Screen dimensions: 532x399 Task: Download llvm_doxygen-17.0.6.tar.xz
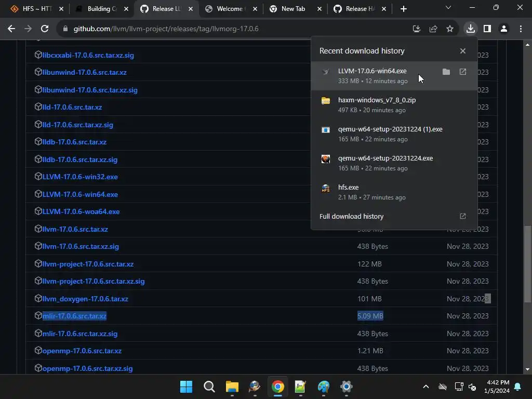pos(85,299)
